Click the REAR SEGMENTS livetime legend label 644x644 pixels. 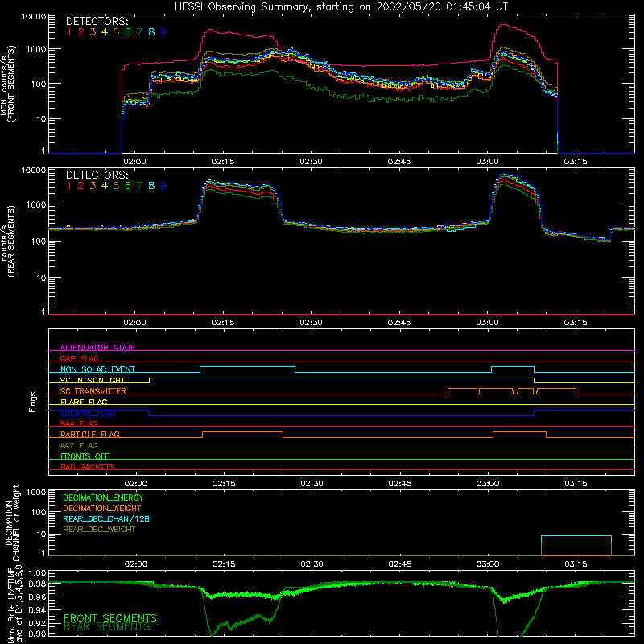click(107, 627)
